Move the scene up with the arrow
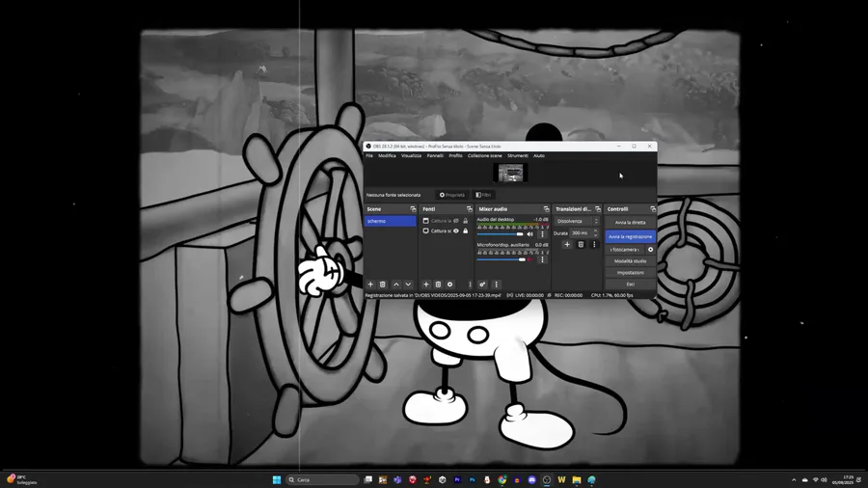868x488 pixels. 395,285
